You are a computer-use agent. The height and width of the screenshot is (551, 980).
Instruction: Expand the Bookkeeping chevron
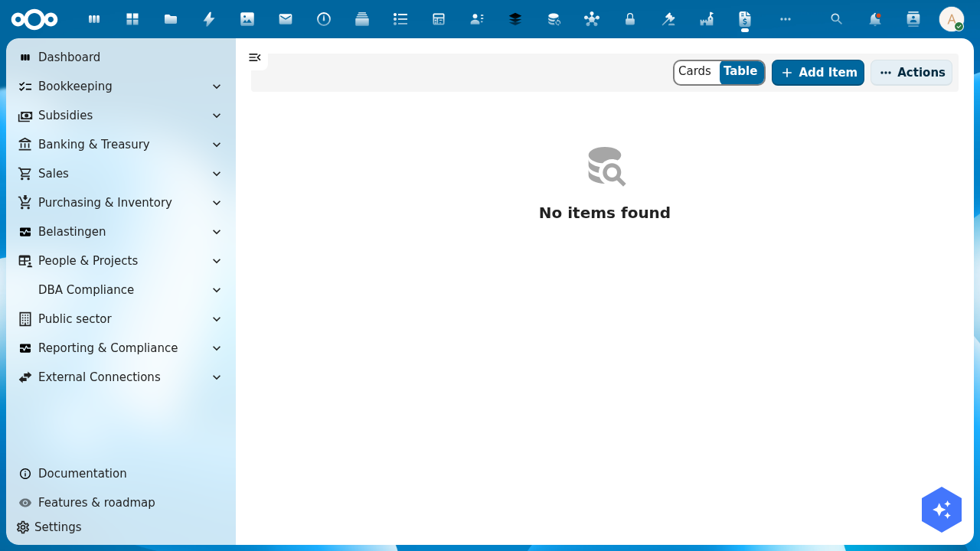tap(217, 86)
